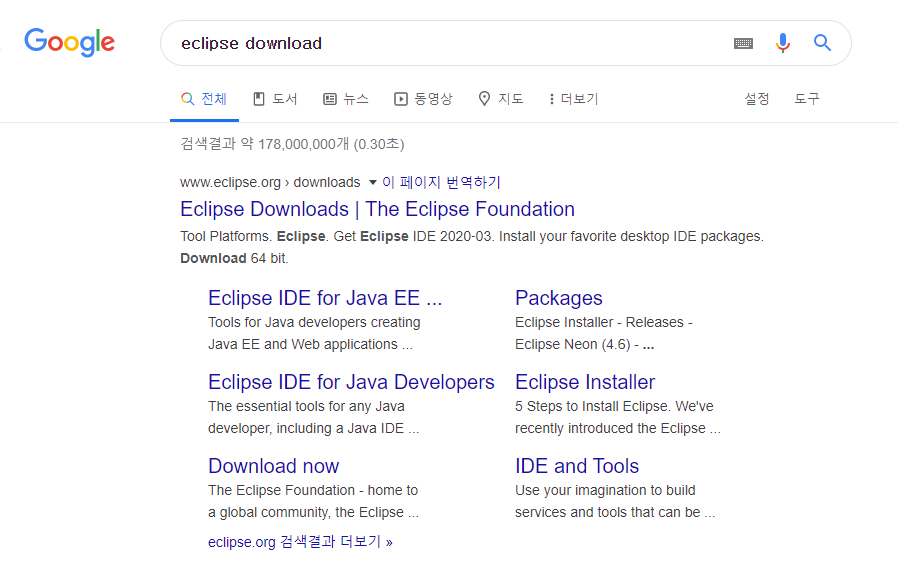The width and height of the screenshot is (898, 570).
Task: Click the www.eclipse.org › downloads URL text
Action: point(270,182)
